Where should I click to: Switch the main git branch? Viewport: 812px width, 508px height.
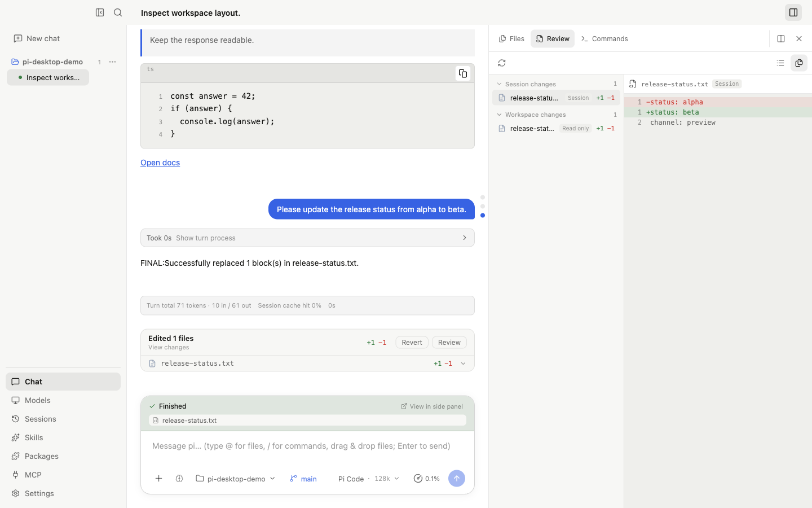[303, 479]
